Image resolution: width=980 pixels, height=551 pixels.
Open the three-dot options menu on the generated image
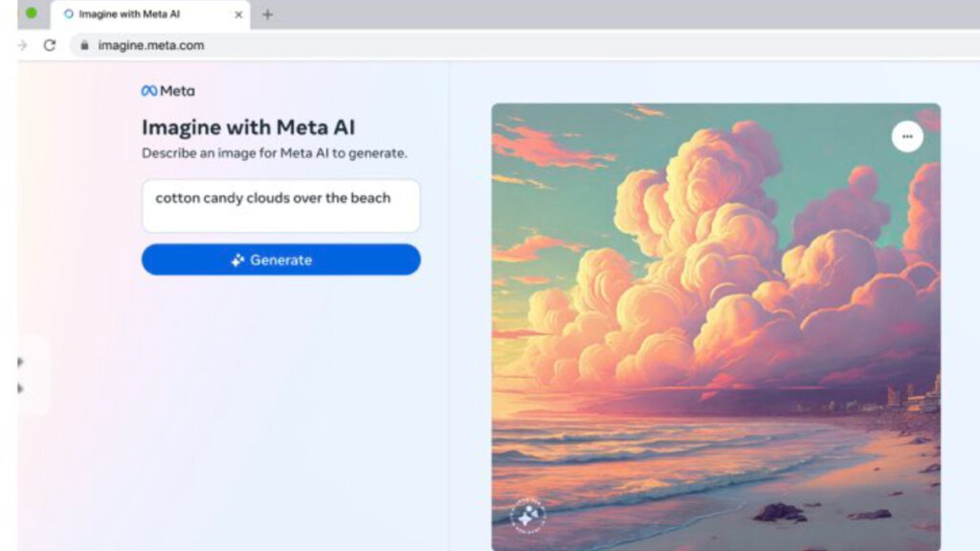click(907, 136)
